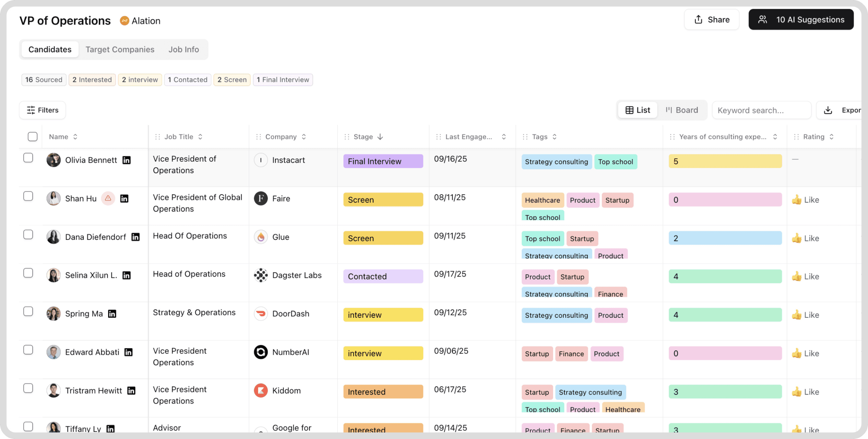This screenshot has height=439, width=868.
Task: Sort by the Name column
Action: point(75,137)
